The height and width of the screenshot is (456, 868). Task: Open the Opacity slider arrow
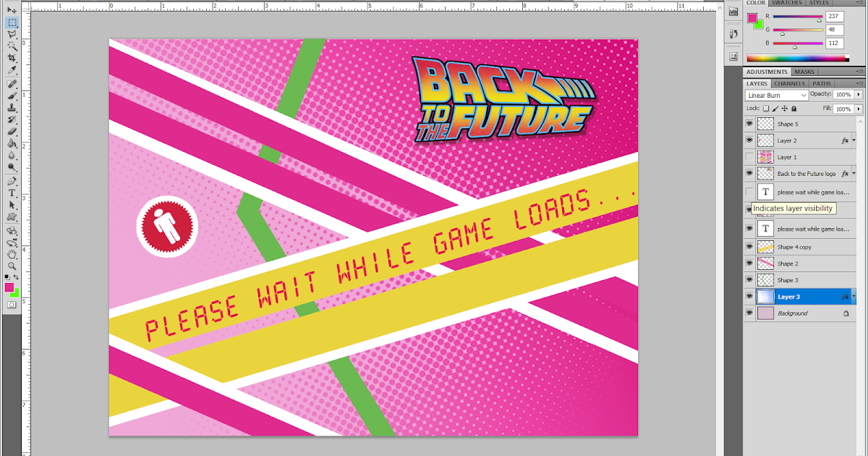coord(859,94)
